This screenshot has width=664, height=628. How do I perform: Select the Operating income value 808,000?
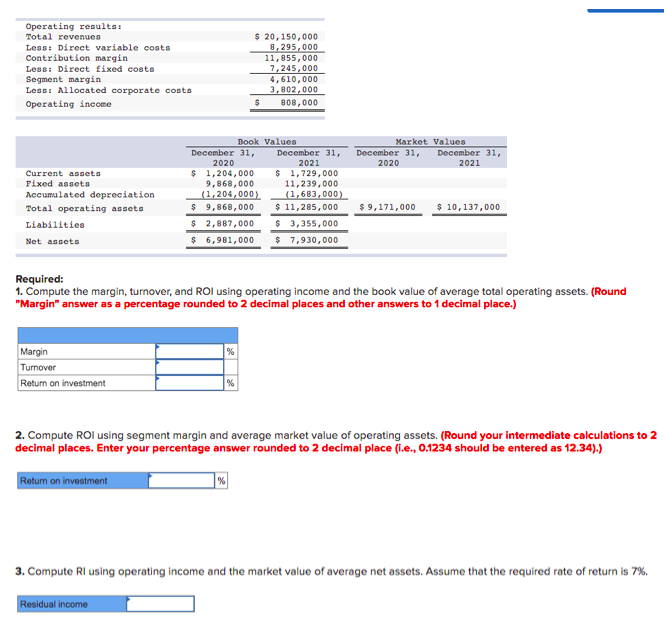286,102
